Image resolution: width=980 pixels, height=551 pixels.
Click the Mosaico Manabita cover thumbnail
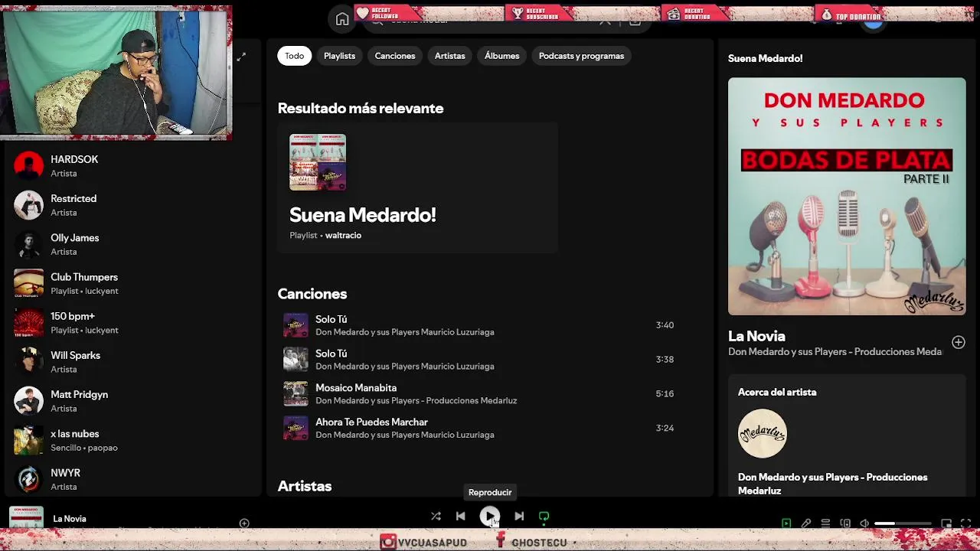[x=296, y=394]
